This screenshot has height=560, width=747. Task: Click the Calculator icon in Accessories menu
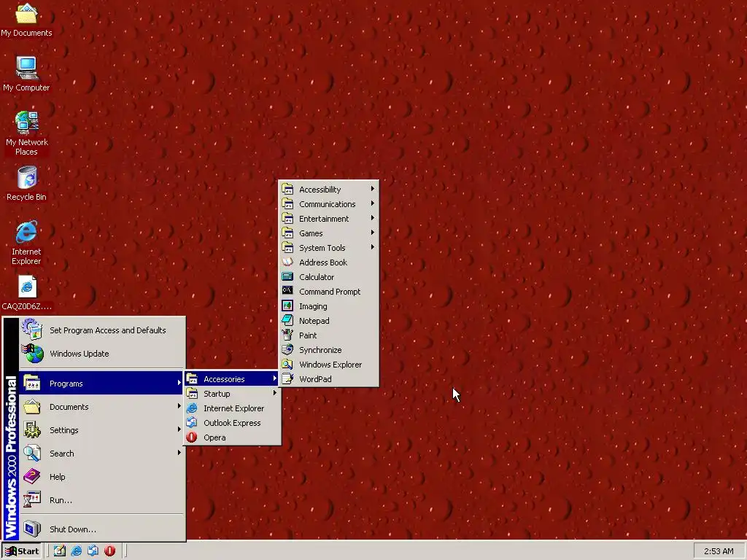287,276
